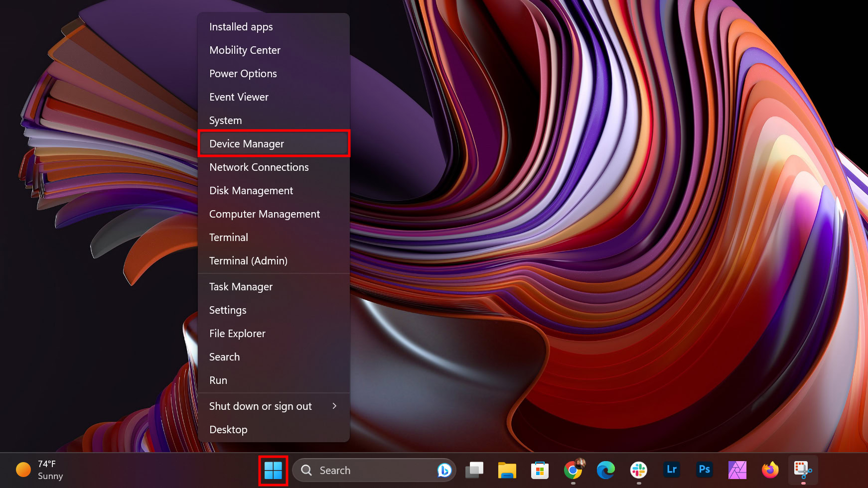Open Slack from the taskbar

[639, 470]
